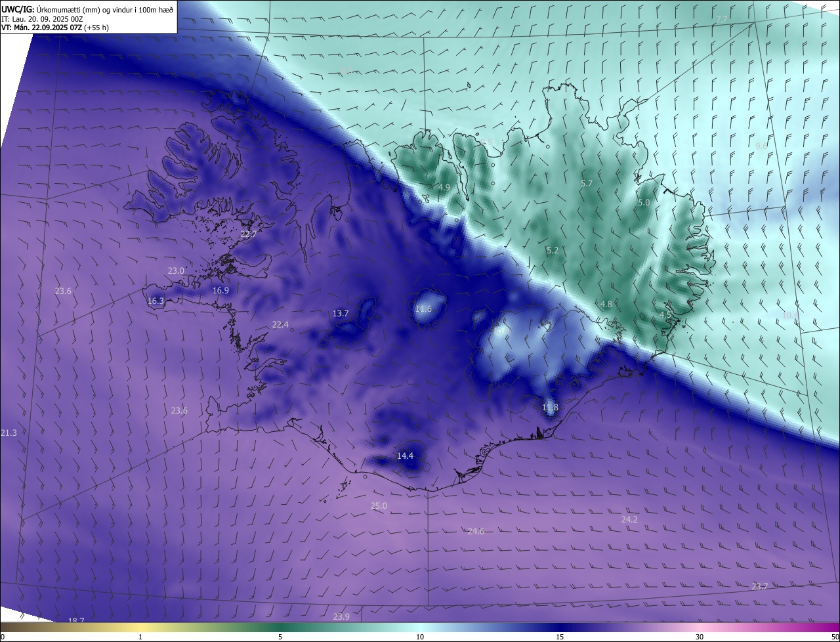Image resolution: width=840 pixels, height=642 pixels.
Task: Click the 24.6 value label
Action: tap(476, 532)
